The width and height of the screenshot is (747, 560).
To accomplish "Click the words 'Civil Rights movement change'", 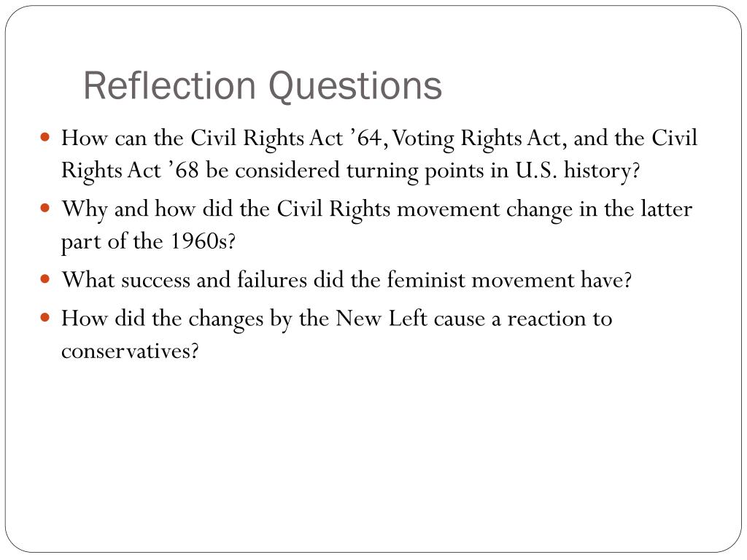I will (x=425, y=209).
